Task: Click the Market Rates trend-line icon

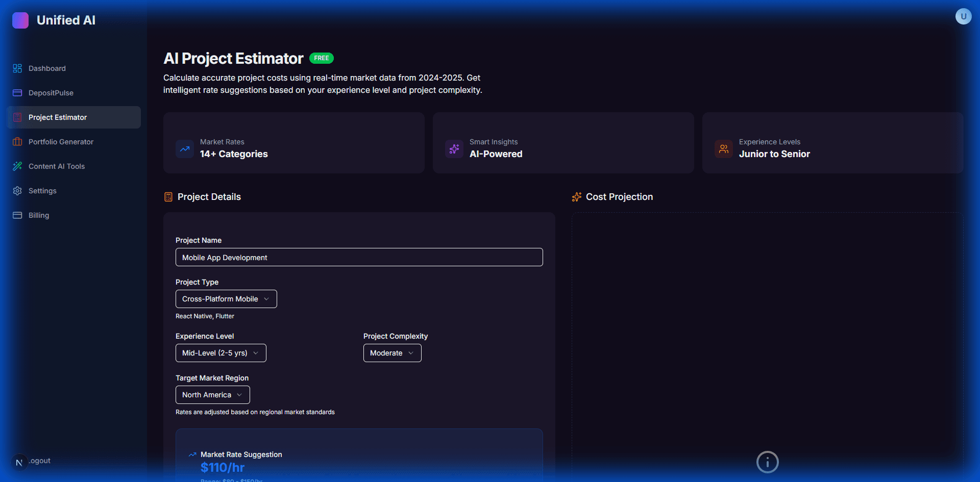Action: (184, 148)
